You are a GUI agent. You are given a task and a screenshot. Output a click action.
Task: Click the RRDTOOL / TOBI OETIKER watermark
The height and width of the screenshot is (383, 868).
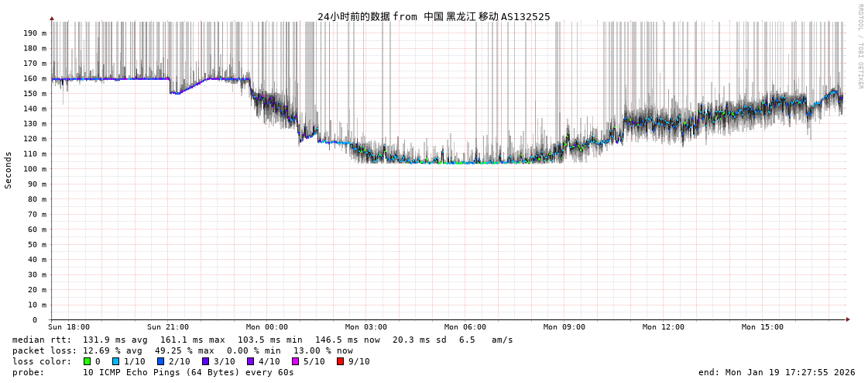859,47
